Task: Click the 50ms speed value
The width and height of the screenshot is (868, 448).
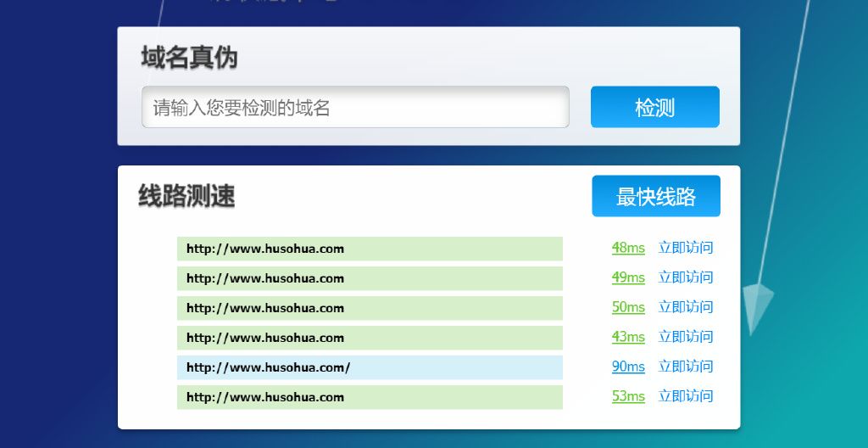Action: point(628,307)
